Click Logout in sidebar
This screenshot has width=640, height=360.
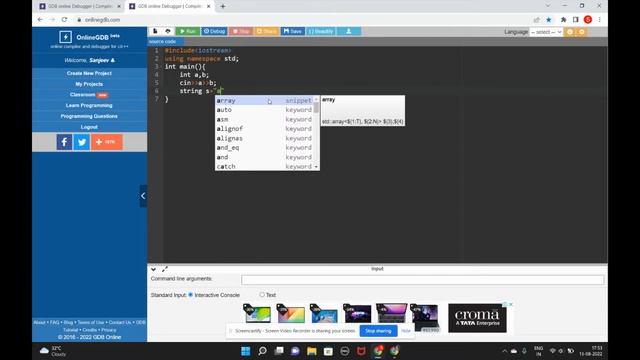coord(89,127)
